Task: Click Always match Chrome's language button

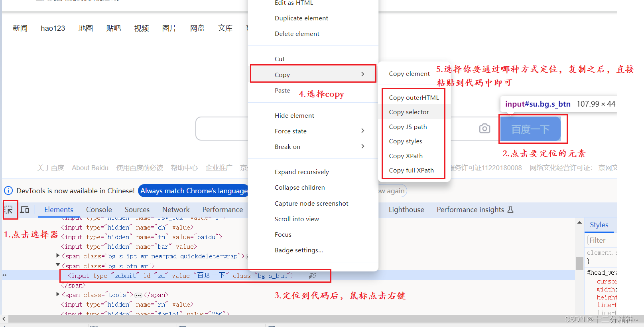Action: point(193,191)
